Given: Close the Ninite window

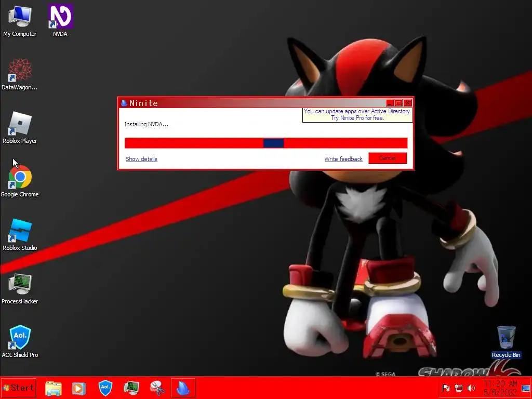Looking at the screenshot, I should point(408,103).
